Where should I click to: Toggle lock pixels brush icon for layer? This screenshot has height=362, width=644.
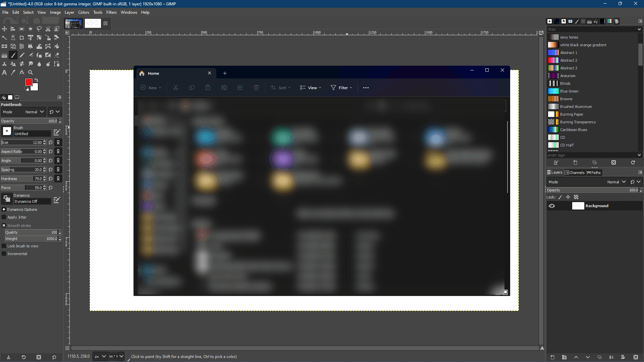(x=560, y=197)
